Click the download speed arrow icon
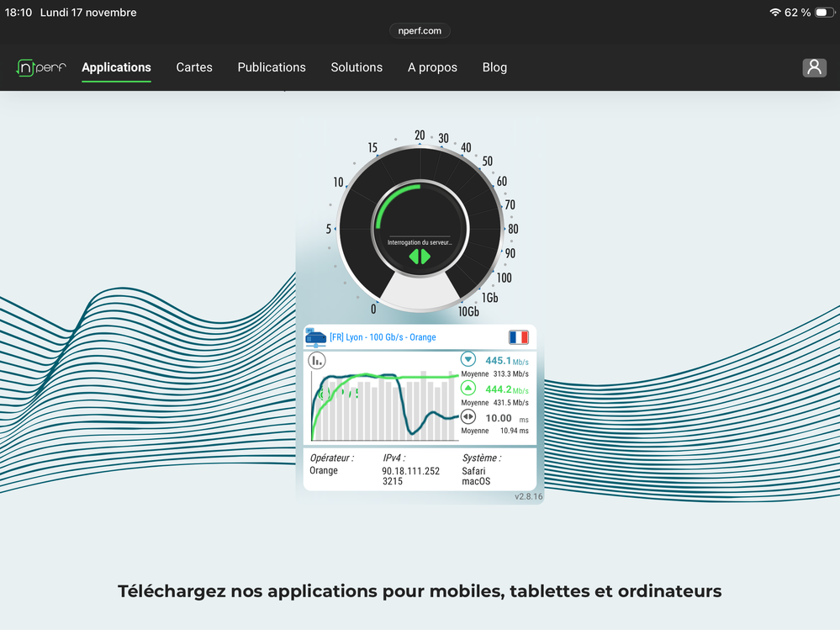Screen dimensions: 840x630 point(468,360)
